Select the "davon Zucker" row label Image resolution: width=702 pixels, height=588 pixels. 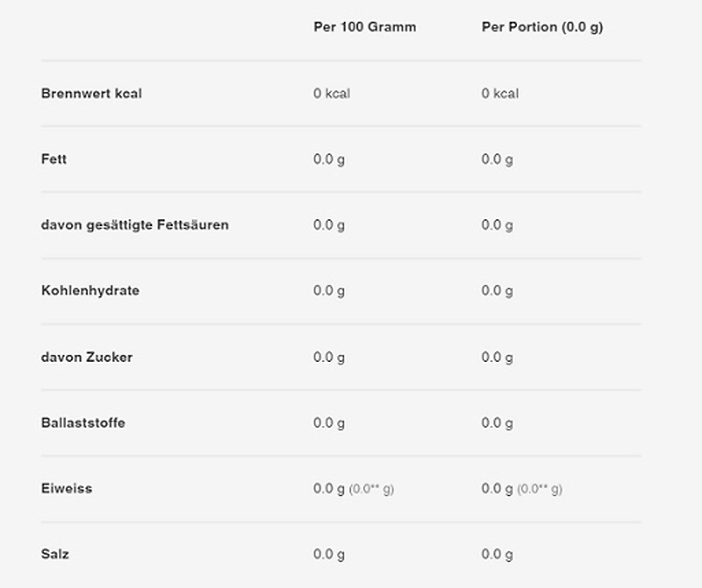[x=87, y=357]
